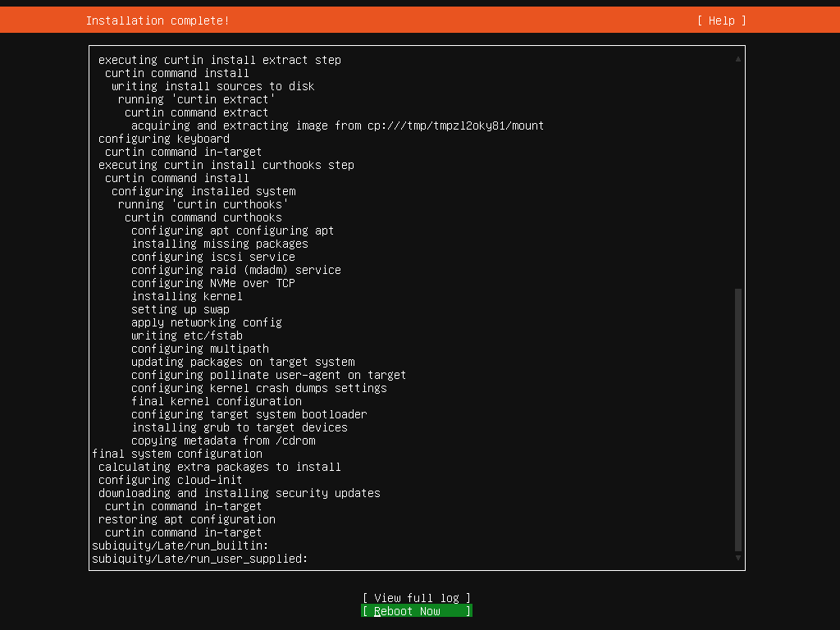840x630 pixels.
Task: Click 'acquiring and extracting image' log line
Action: pos(337,126)
